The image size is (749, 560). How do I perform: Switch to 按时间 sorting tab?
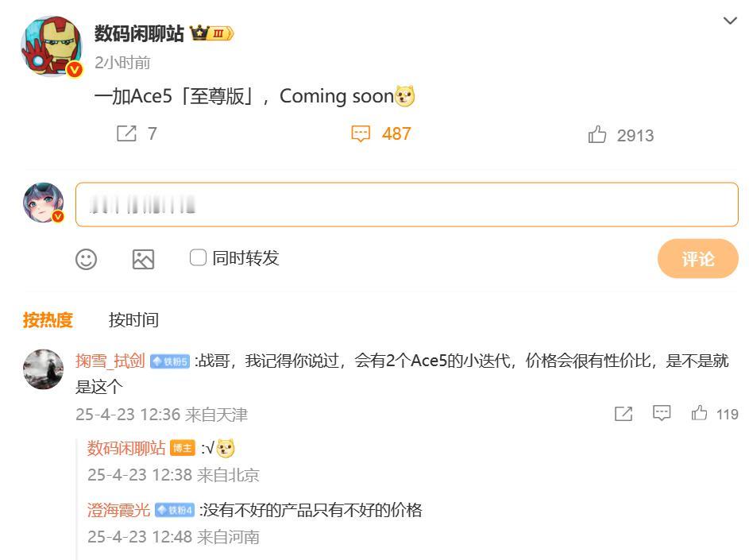[133, 319]
